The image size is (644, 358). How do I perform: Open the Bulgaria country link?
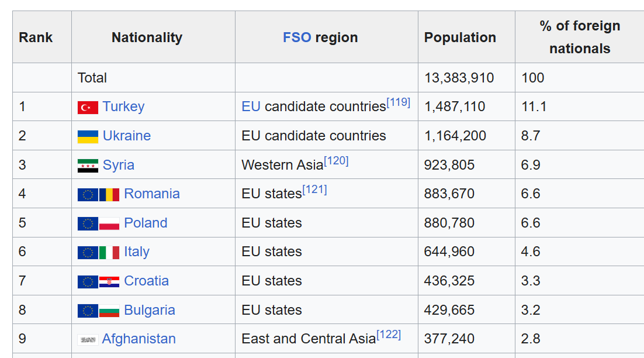150,310
